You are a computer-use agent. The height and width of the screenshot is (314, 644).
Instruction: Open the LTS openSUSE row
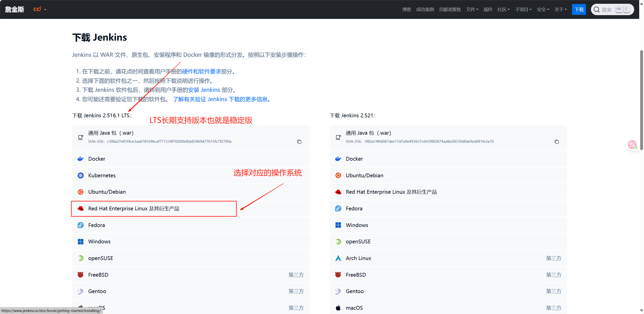pyautogui.click(x=191, y=258)
